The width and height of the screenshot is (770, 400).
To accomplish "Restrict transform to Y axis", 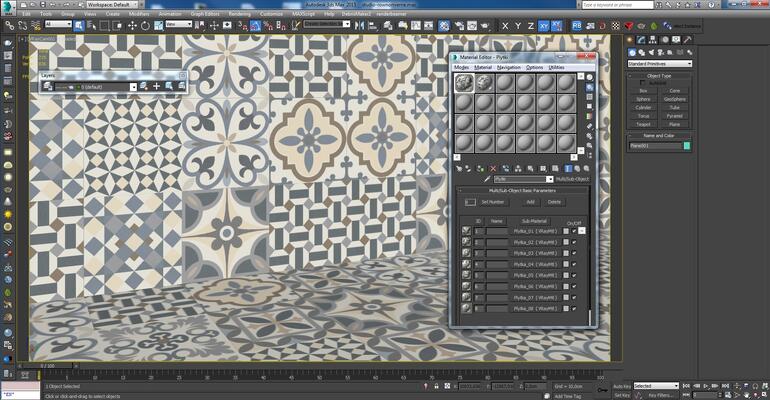I will (x=518, y=26).
